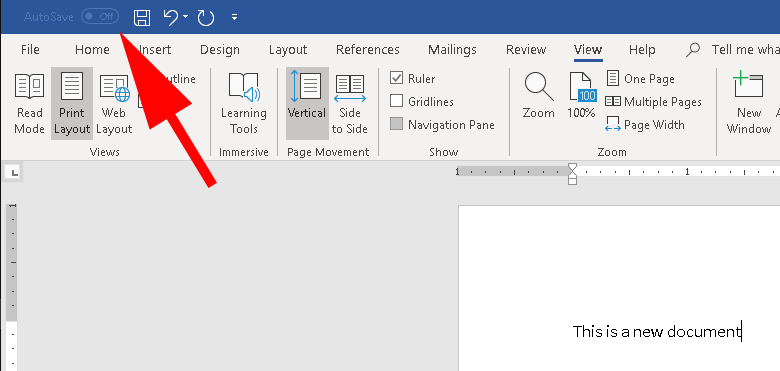Click the tab selector at ruler corner
Viewport: 780px width, 371px height.
pos(14,173)
